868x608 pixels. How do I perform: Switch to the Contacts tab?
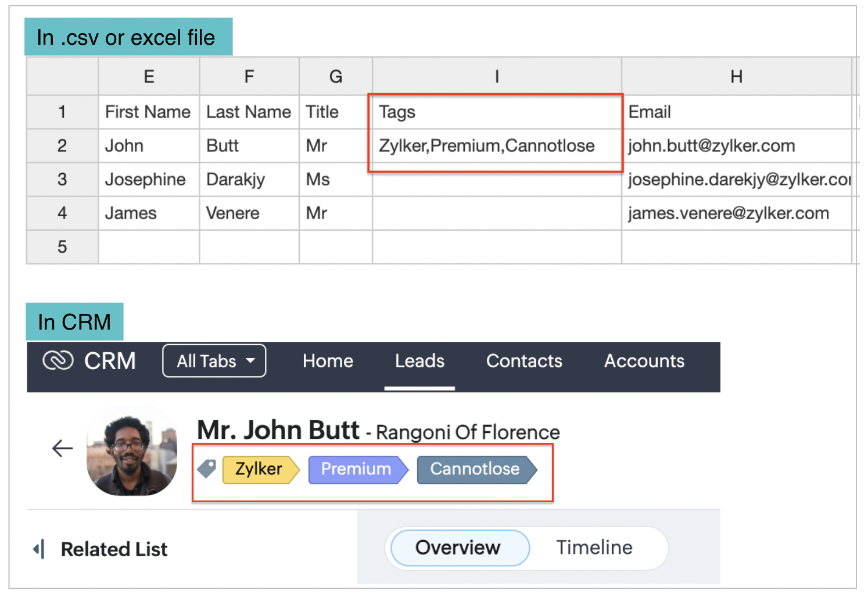pos(524,361)
